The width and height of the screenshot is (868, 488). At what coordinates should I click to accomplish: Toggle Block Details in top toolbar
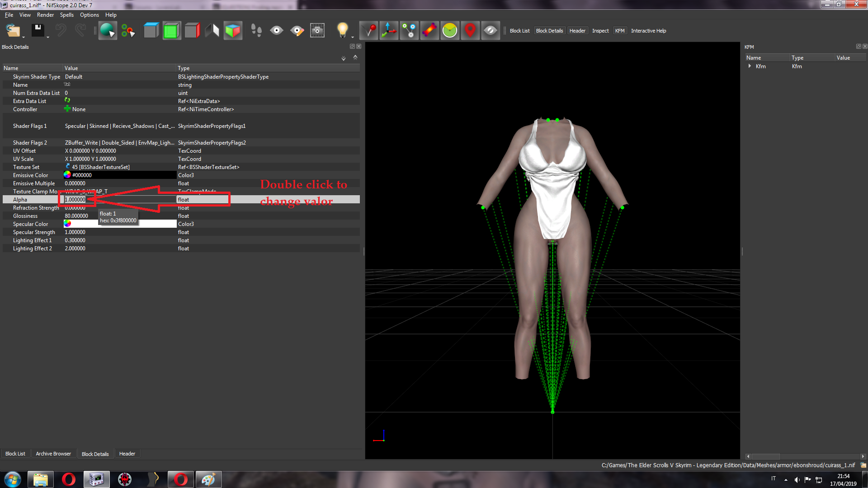click(549, 31)
